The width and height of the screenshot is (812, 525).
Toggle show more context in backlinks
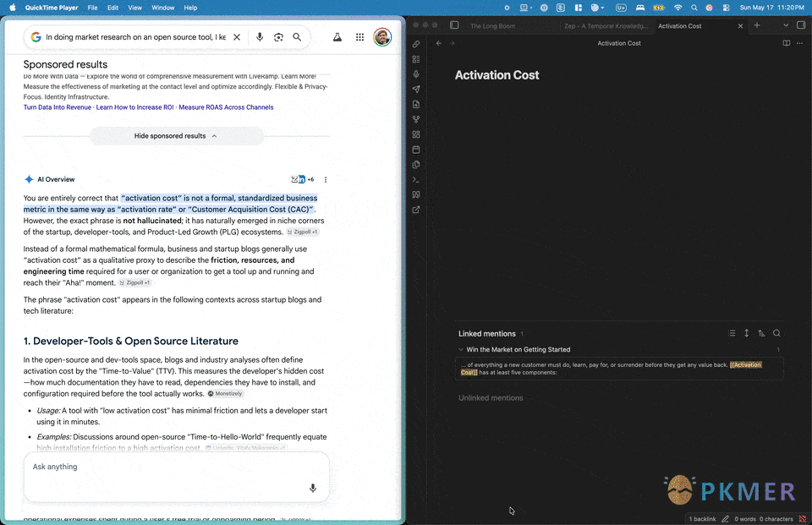tap(746, 333)
